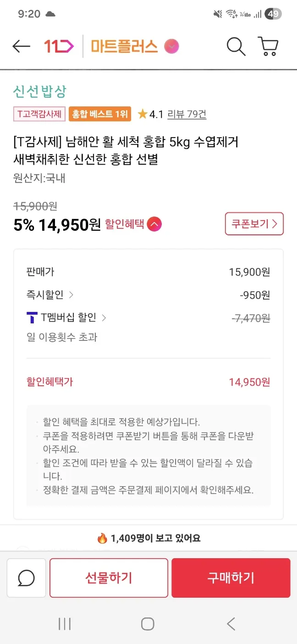Screen dimensions: 297x644
Task: Collapse the 할인혜택 red arrow toggle
Action: (154, 224)
